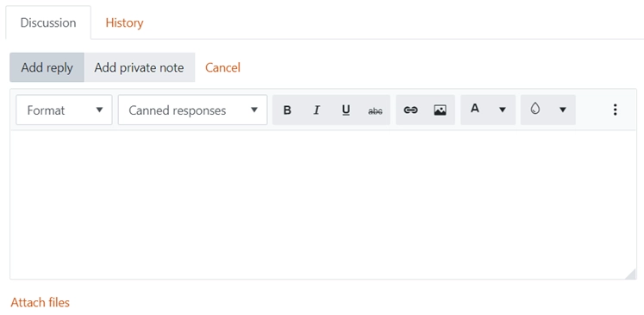This screenshot has height=315, width=644.
Task: Click inside the reply text editor area
Action: click(x=323, y=205)
